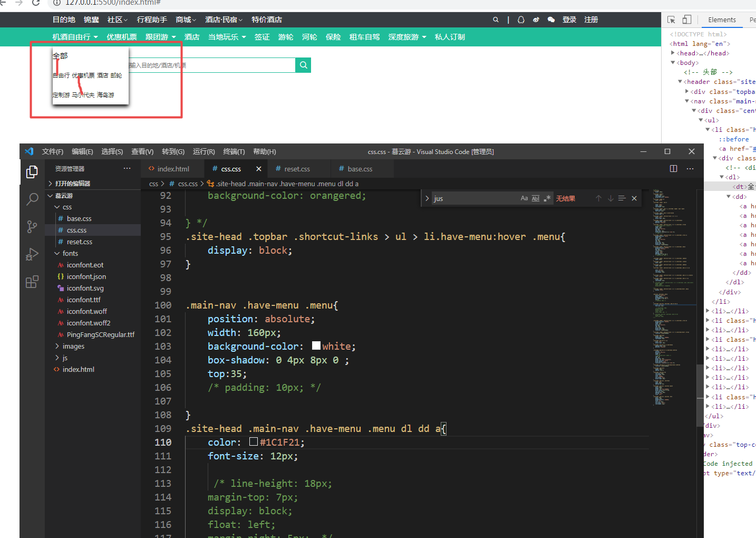Click the WeChat icon in top bar

[551, 20]
